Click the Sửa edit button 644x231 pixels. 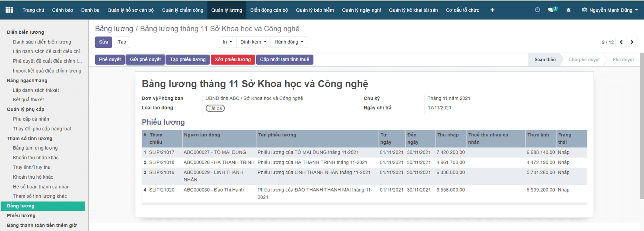pyautogui.click(x=103, y=42)
